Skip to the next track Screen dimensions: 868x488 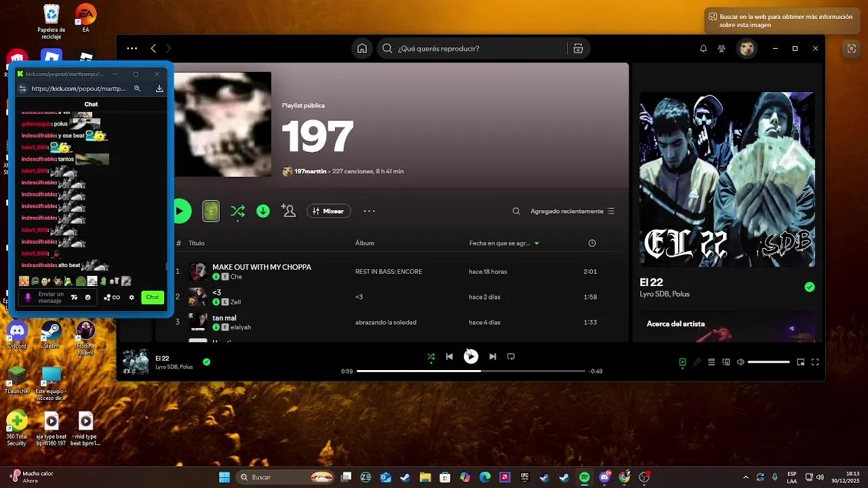click(x=492, y=357)
